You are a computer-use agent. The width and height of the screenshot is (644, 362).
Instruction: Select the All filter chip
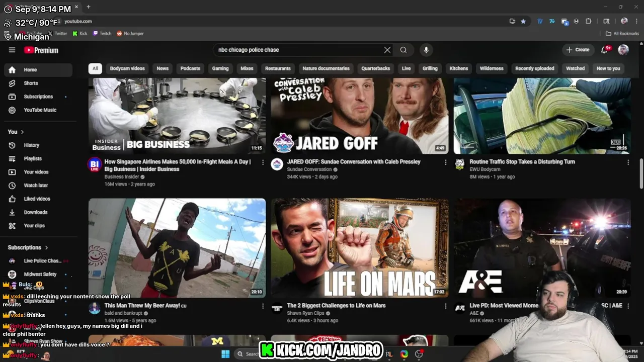point(95,68)
